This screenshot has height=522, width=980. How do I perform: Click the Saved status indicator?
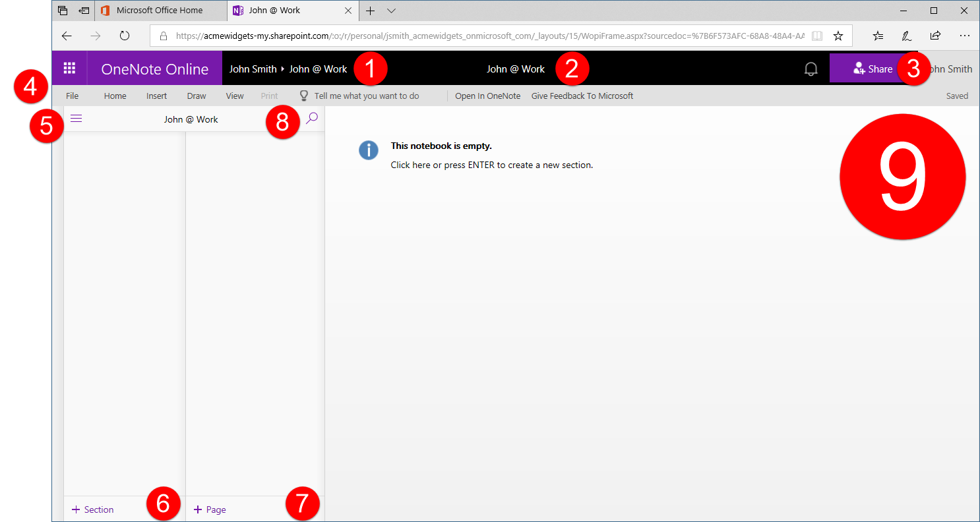point(957,96)
